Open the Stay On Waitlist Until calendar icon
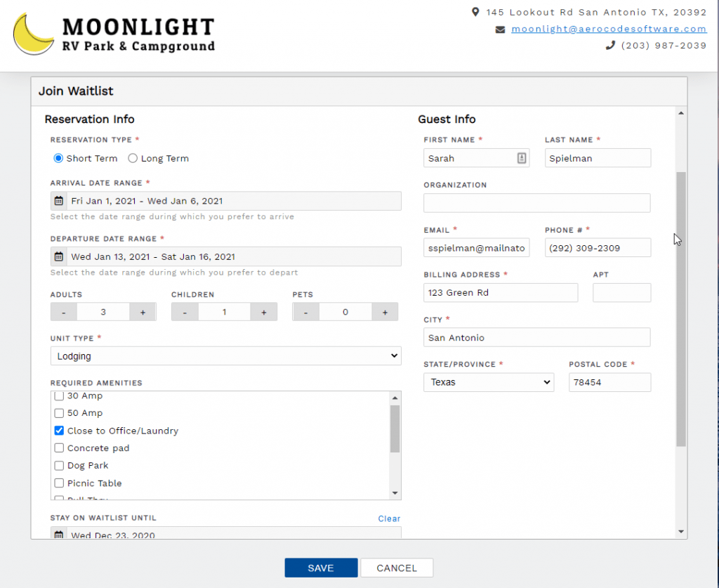 59,534
